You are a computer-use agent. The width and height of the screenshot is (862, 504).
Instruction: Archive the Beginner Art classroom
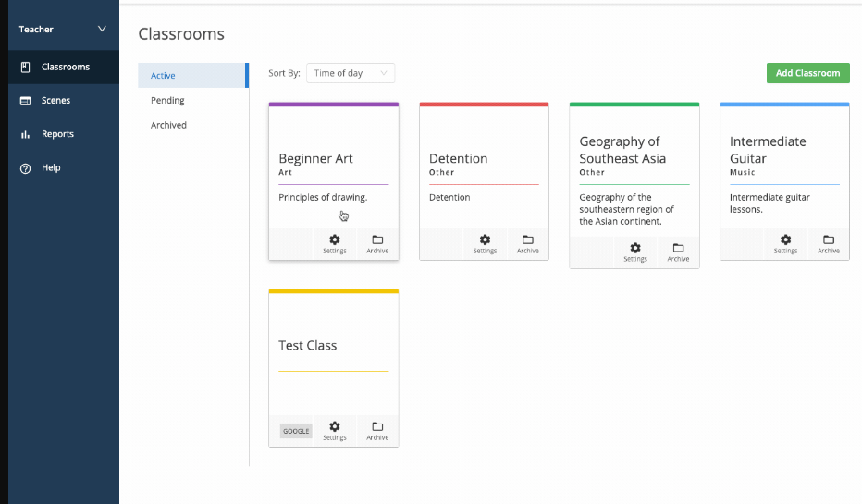[x=377, y=243]
